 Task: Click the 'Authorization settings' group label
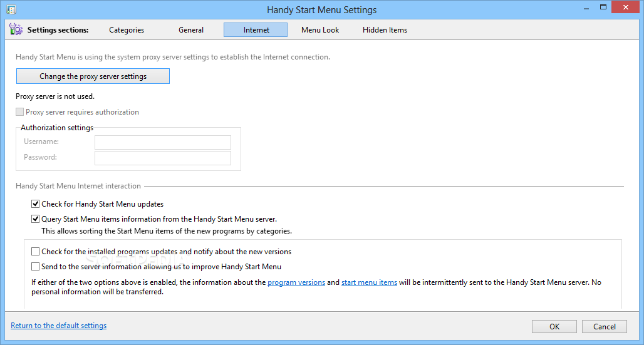[x=57, y=128]
